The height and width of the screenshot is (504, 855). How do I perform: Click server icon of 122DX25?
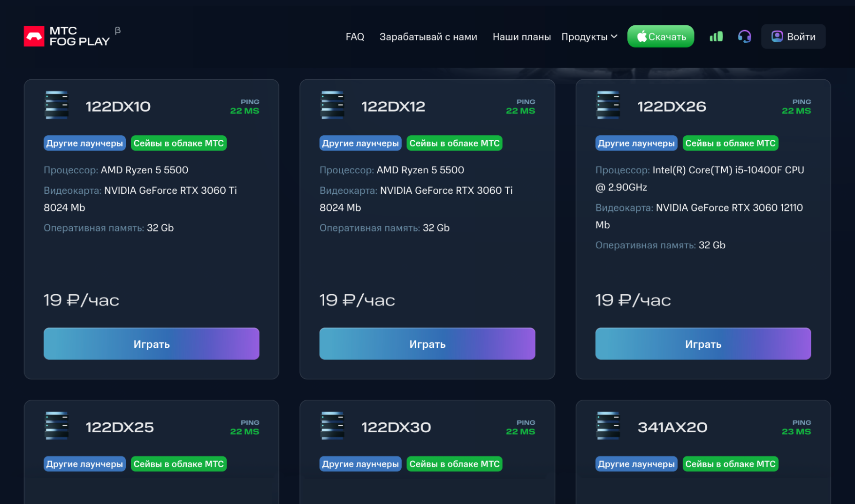(57, 426)
